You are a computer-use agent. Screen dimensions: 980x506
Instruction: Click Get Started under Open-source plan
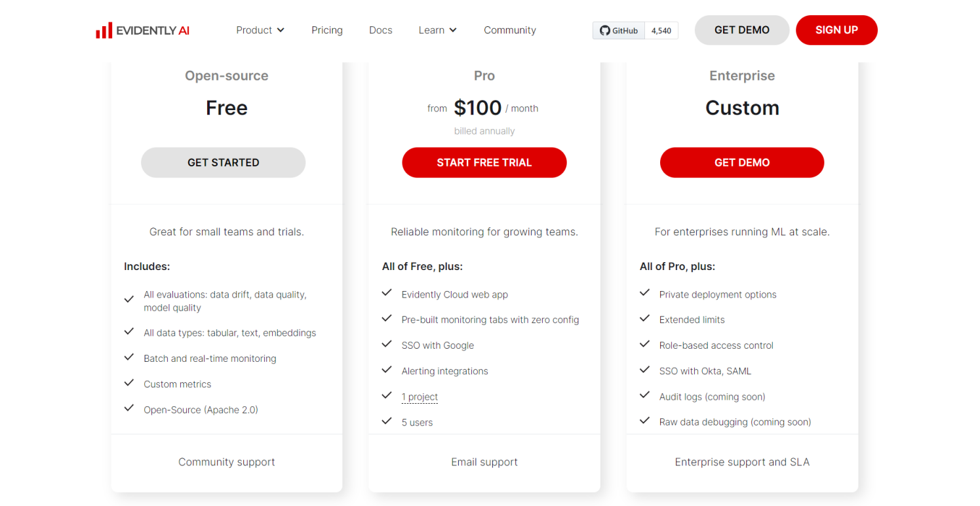pyautogui.click(x=224, y=163)
